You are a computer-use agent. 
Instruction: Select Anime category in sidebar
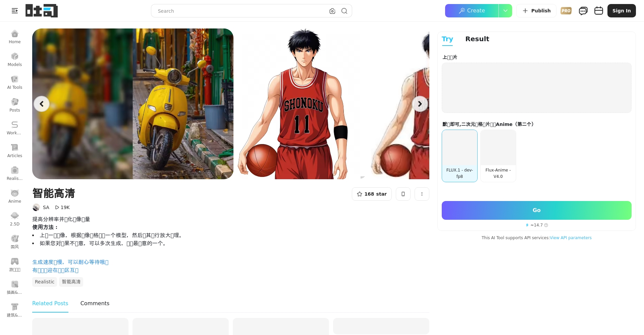(15, 197)
